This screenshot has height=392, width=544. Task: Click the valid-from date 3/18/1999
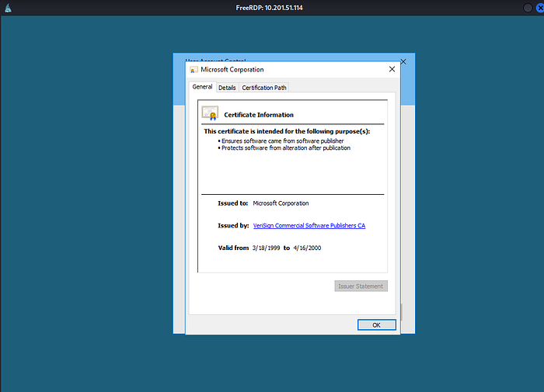[x=266, y=248]
